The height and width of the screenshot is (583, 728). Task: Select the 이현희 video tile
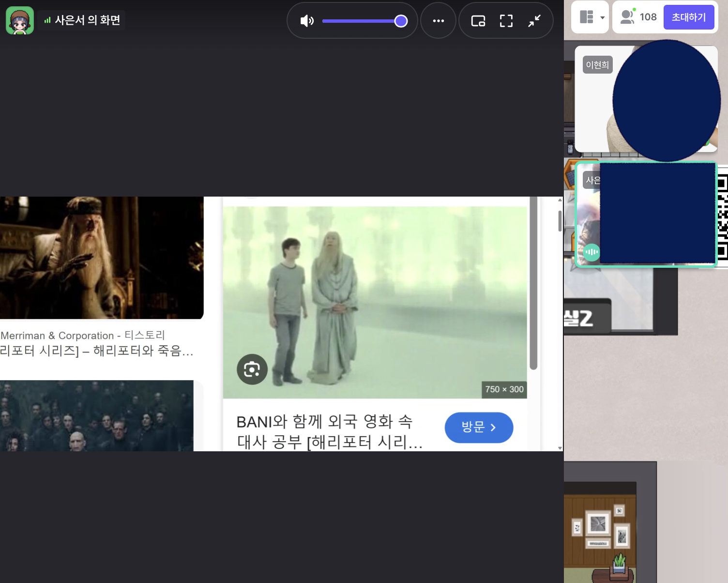coord(646,99)
